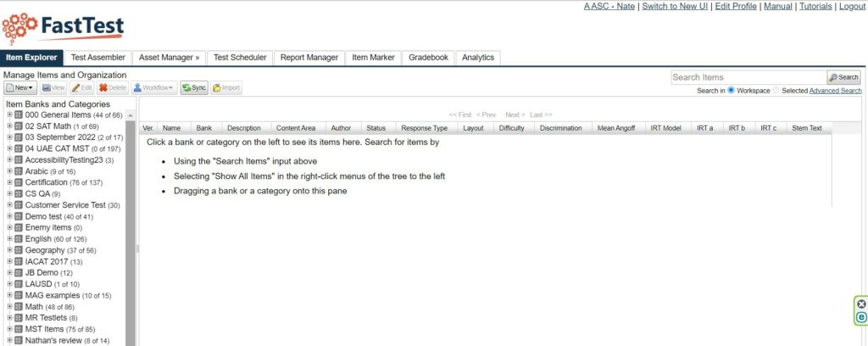
Task: Switch to the Item Explorer tab
Action: click(x=31, y=58)
